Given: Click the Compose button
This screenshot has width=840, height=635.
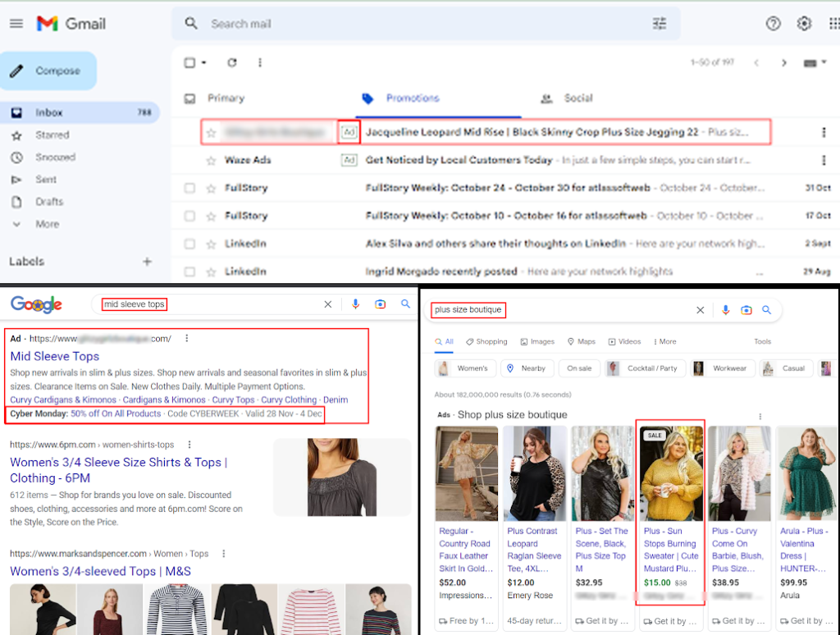Looking at the screenshot, I should 48,71.
